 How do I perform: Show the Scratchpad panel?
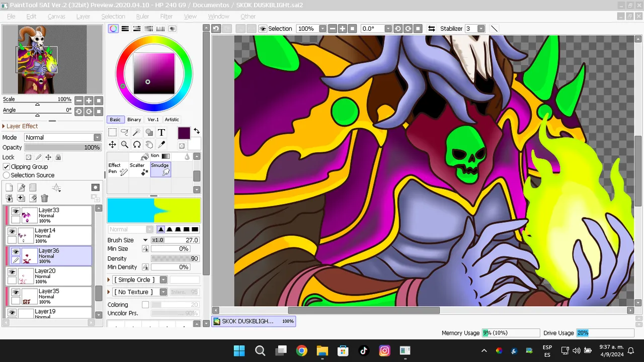pyautogui.click(x=172, y=29)
